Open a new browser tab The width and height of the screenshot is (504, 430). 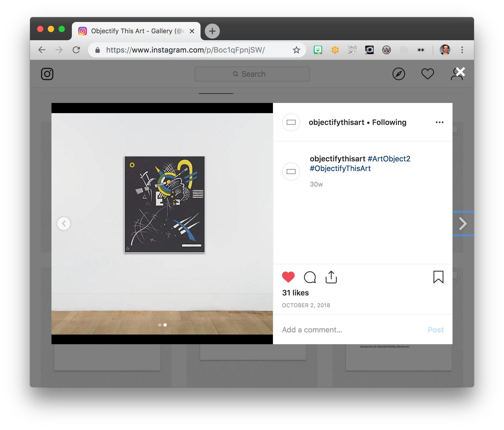pos(212,31)
